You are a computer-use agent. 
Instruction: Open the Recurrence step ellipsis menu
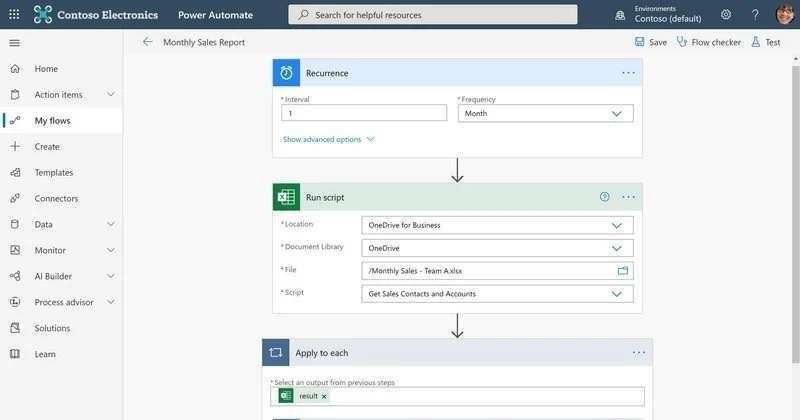(x=629, y=73)
